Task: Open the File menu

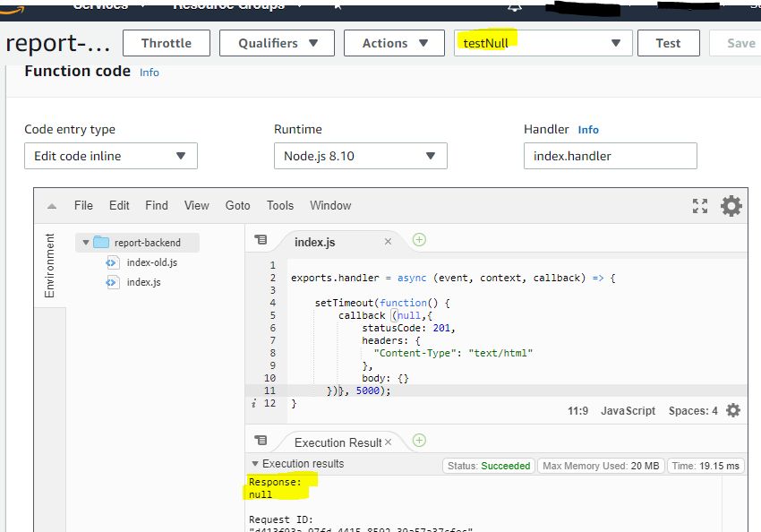Action: click(x=83, y=205)
